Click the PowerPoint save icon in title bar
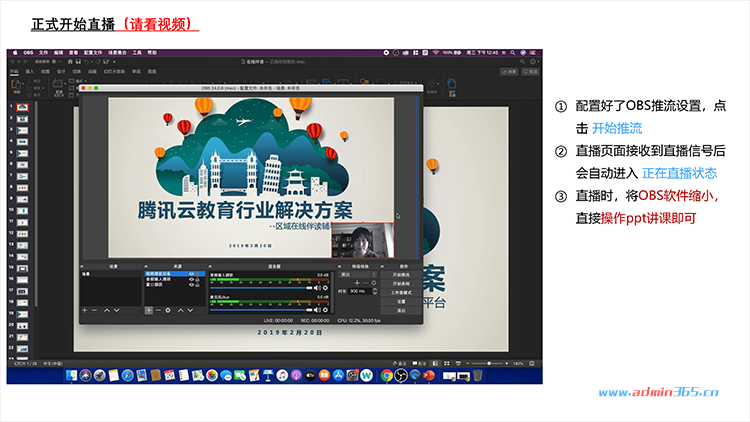Screen dimensions: 750x422 pyautogui.click(x=78, y=62)
